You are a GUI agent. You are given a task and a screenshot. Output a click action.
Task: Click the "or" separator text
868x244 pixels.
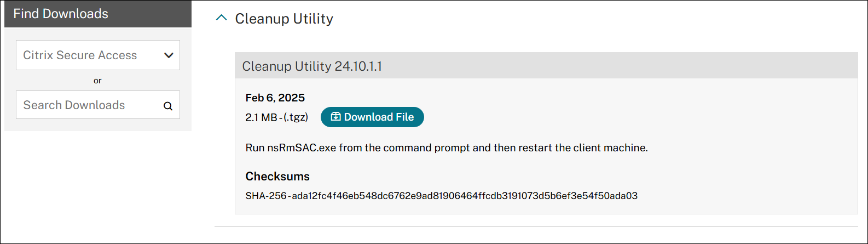point(97,81)
